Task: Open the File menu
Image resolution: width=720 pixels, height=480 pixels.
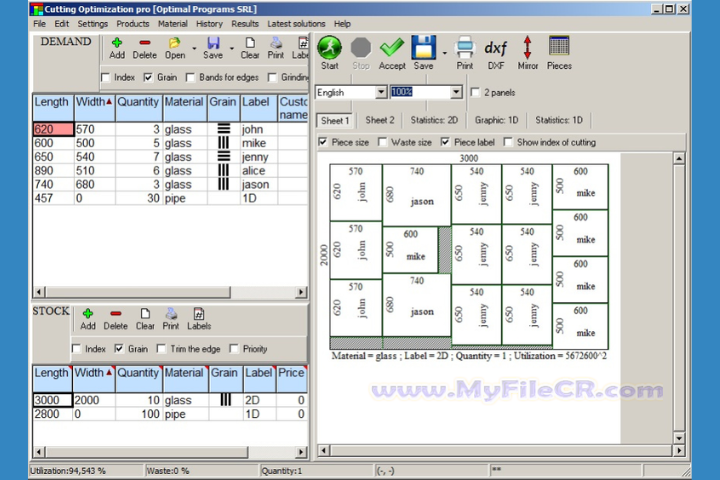Action: point(39,24)
